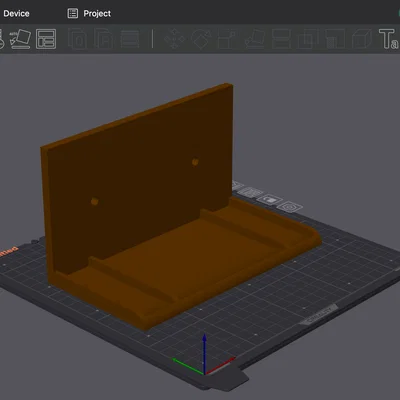Viewport: 400px width, 400px height.
Task: Select the Split to objects tool
Action: point(77,39)
